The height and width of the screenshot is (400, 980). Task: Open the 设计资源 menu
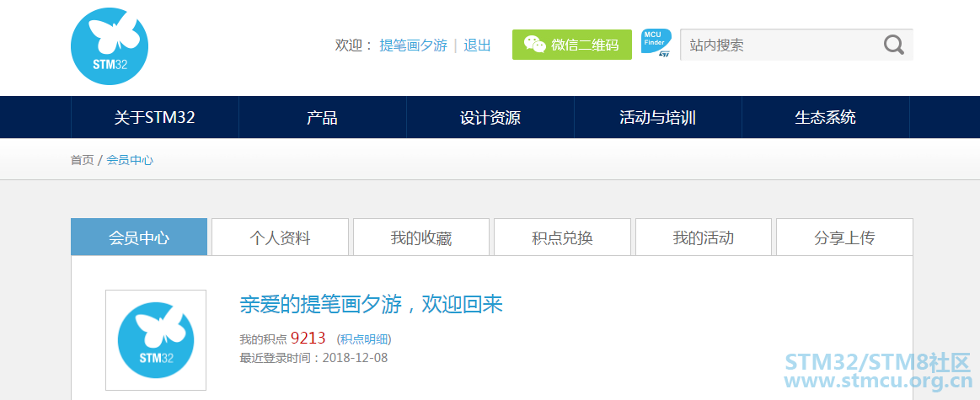[490, 117]
